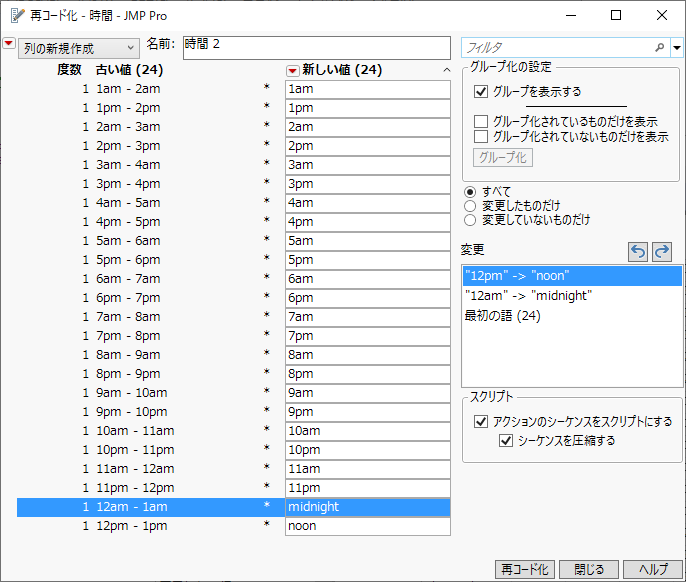The width and height of the screenshot is (686, 582).
Task: Select the 変更したものだけ radio button
Action: (469, 206)
